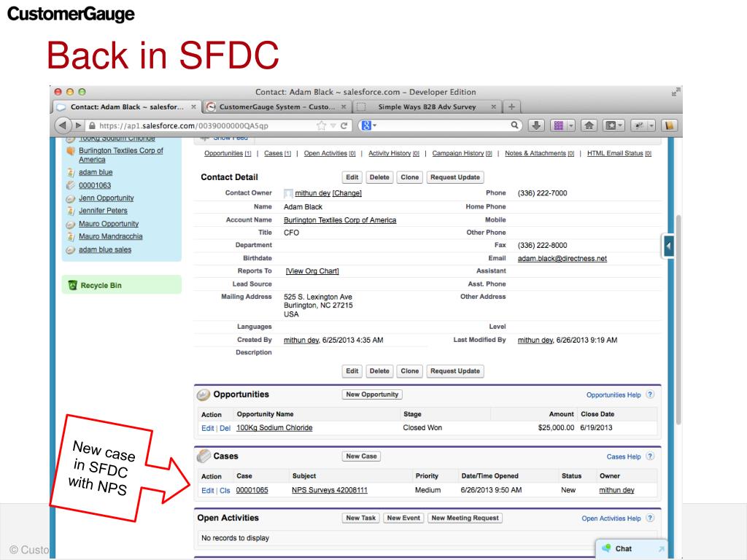Click the New Task button

click(x=360, y=518)
